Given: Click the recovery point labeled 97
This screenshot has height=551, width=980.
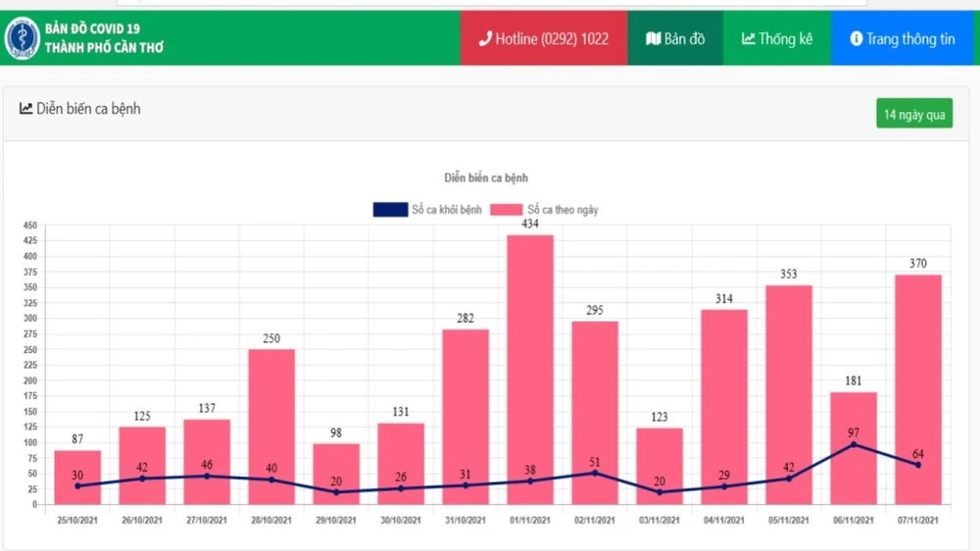Looking at the screenshot, I should [x=854, y=444].
